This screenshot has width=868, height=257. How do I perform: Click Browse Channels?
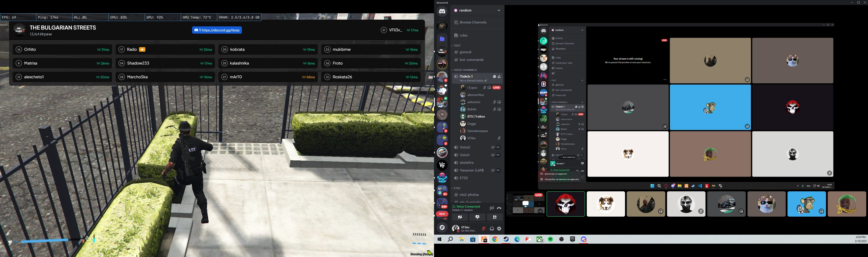tap(473, 23)
